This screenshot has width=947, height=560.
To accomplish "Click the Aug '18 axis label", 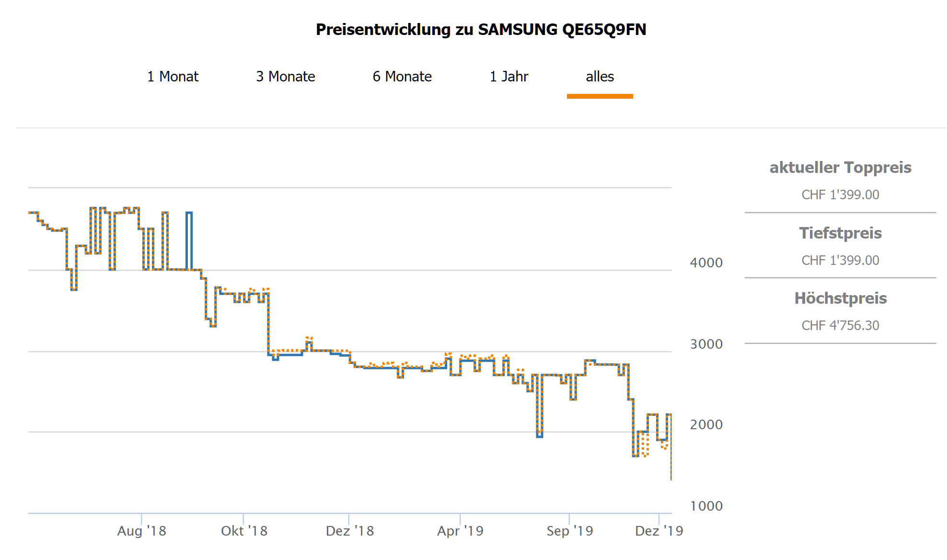I will 142,531.
